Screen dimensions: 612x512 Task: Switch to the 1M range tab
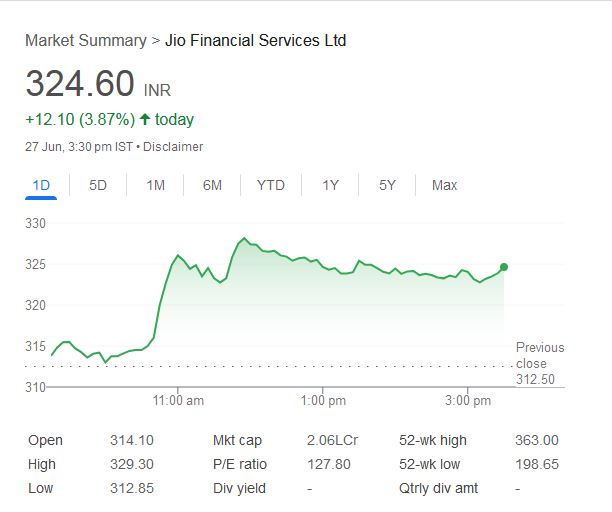[x=155, y=185]
